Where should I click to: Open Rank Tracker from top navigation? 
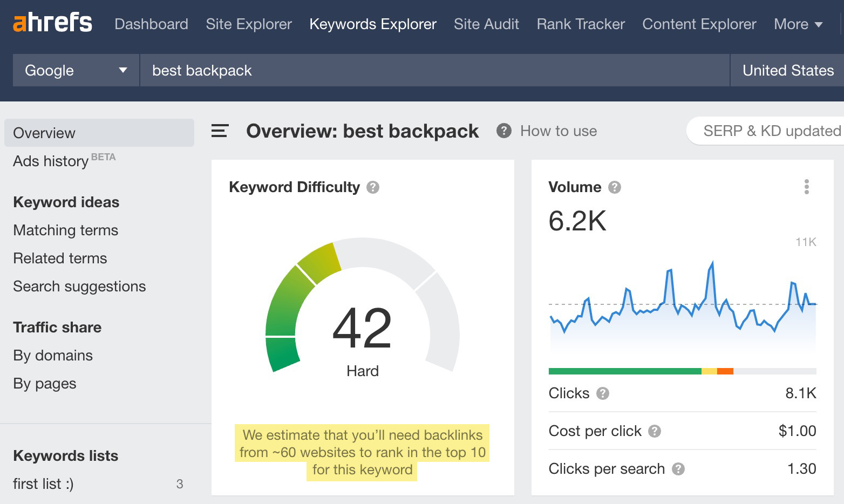pyautogui.click(x=581, y=24)
